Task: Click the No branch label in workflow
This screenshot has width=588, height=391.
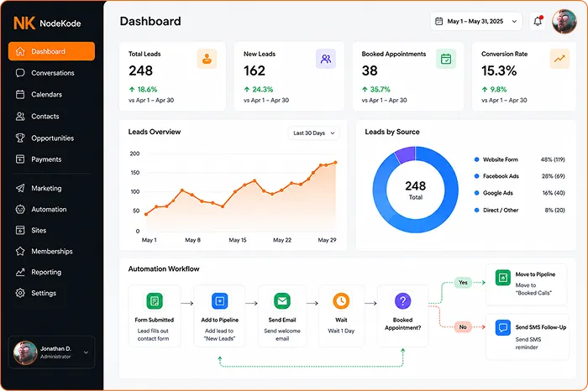Action: [463, 327]
